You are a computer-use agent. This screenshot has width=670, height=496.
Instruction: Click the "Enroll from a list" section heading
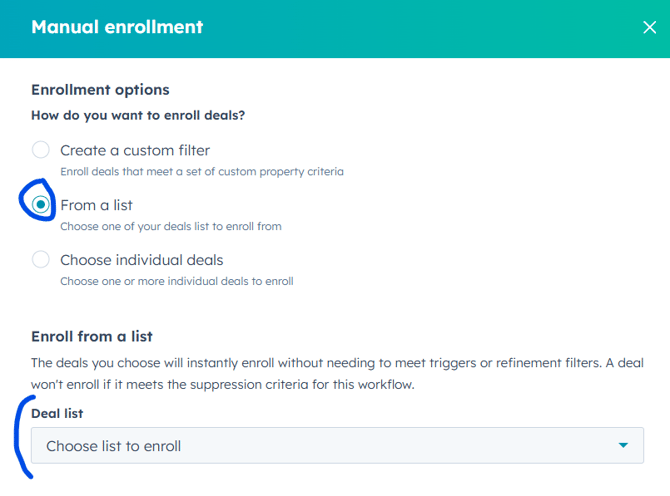click(91, 336)
